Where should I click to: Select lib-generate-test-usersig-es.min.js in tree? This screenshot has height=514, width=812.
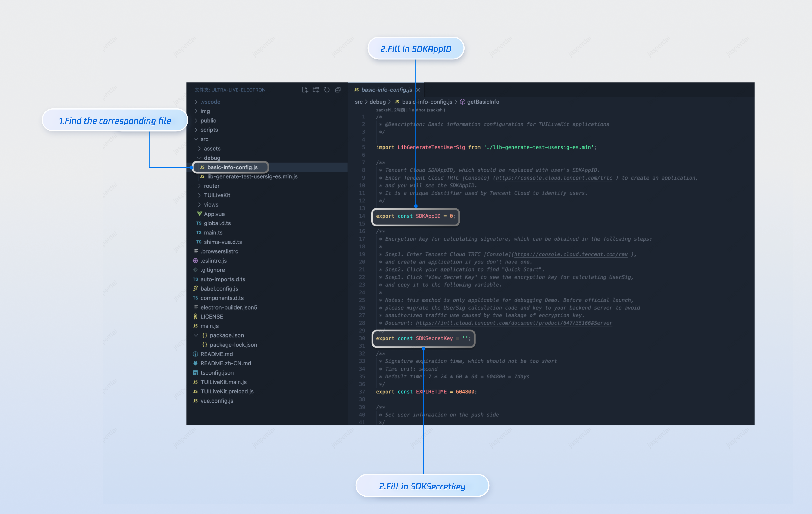pos(252,176)
